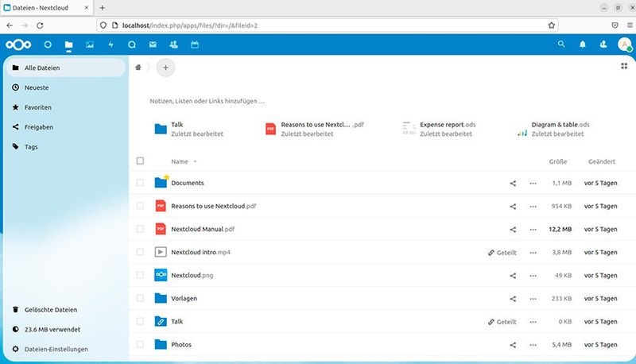Image resolution: width=636 pixels, height=364 pixels.
Task: Open the Mail app icon
Action: coord(153,45)
